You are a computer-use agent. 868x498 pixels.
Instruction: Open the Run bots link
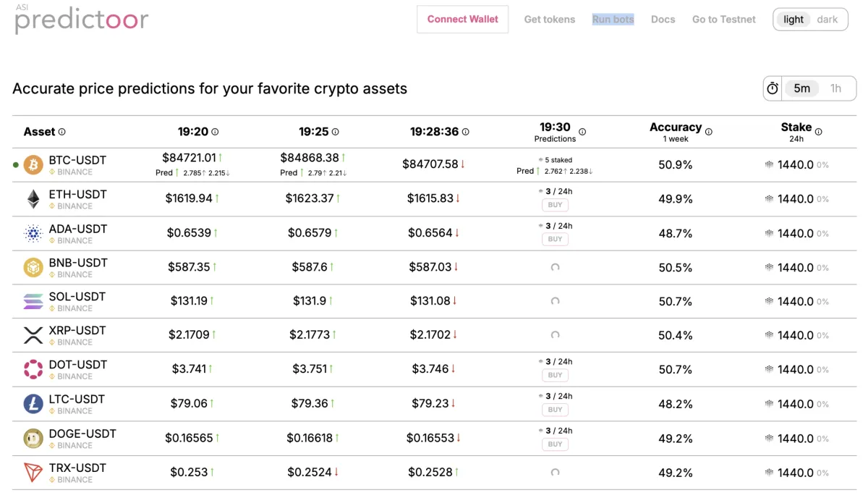(613, 20)
